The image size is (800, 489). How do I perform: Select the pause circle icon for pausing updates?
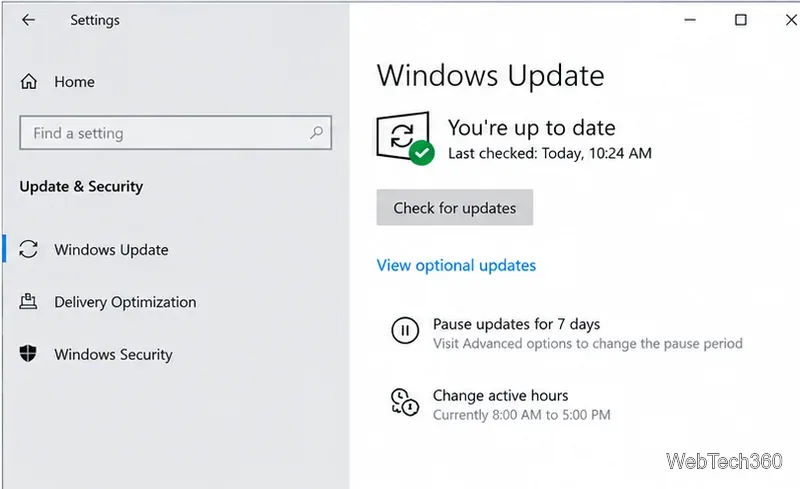coord(405,330)
